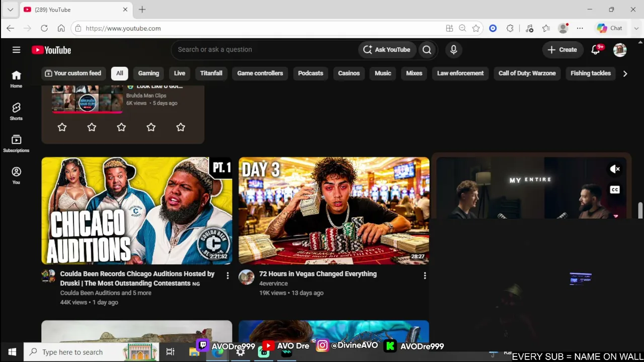
Task: Reload the YouTube page
Action: tap(44, 28)
